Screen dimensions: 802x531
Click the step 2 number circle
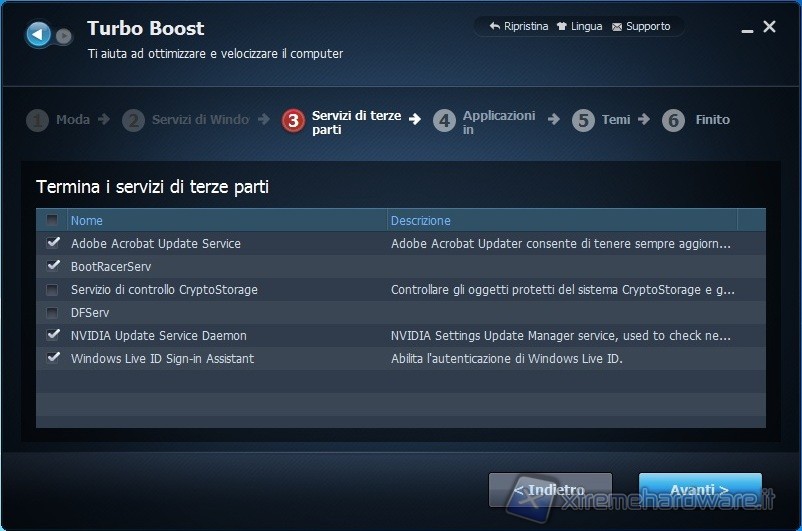133,121
